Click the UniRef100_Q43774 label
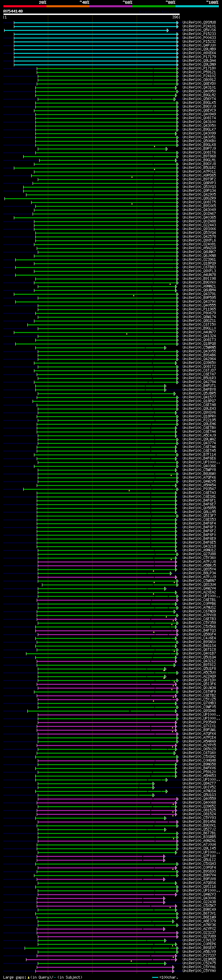Image resolution: width=222 pixels, height=980 pixels. pos(199,443)
